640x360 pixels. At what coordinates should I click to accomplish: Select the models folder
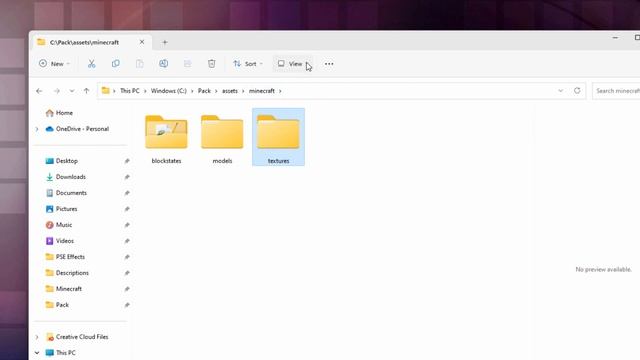point(222,138)
